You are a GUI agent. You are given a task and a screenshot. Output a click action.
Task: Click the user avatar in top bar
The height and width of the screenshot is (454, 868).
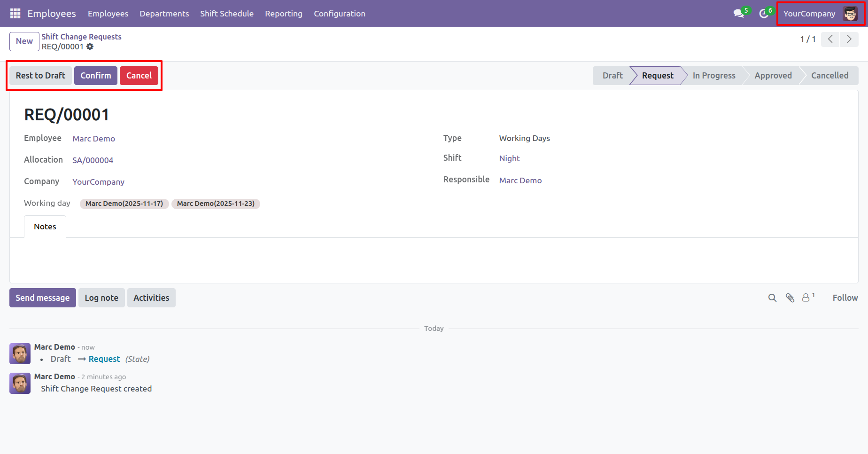point(850,14)
